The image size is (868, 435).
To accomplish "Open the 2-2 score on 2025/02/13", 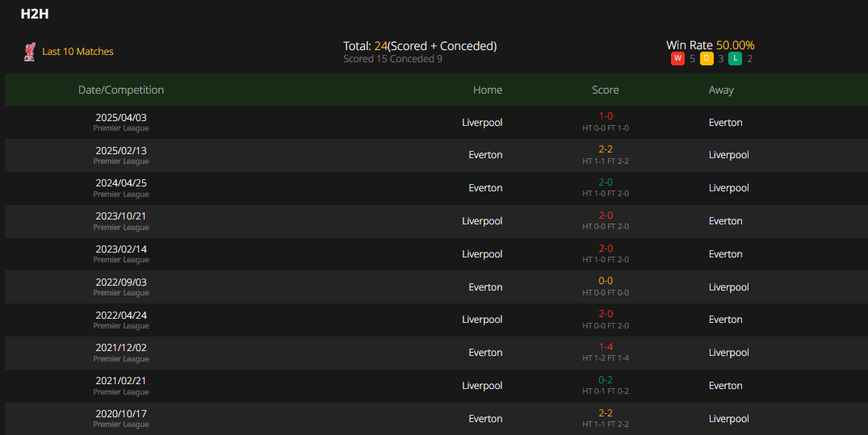I will coord(606,149).
